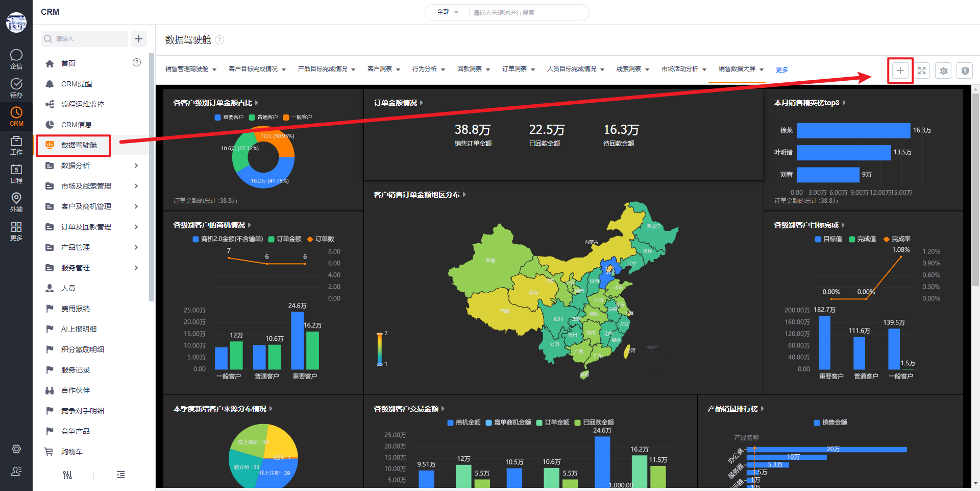Select the CRM clock icon in left rail

click(16, 116)
